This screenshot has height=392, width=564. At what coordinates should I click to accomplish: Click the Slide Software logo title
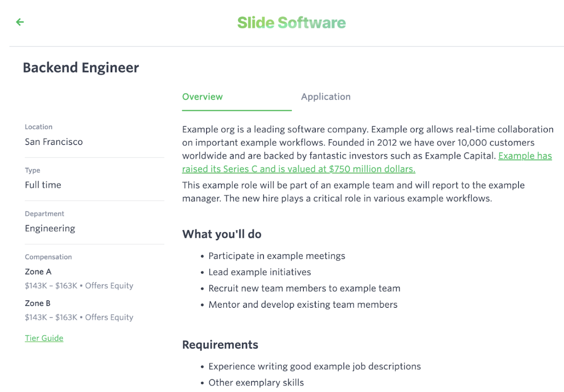(x=291, y=22)
